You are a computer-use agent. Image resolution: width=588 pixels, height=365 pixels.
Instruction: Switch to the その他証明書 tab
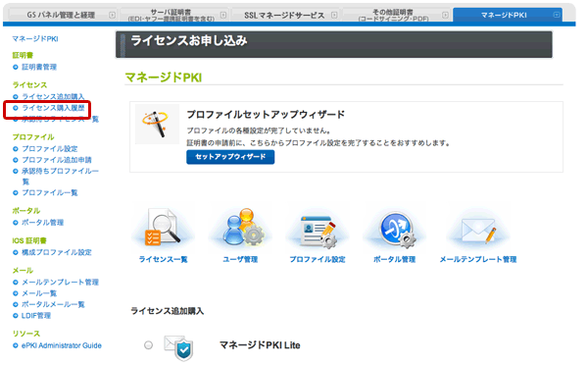pyautogui.click(x=396, y=15)
